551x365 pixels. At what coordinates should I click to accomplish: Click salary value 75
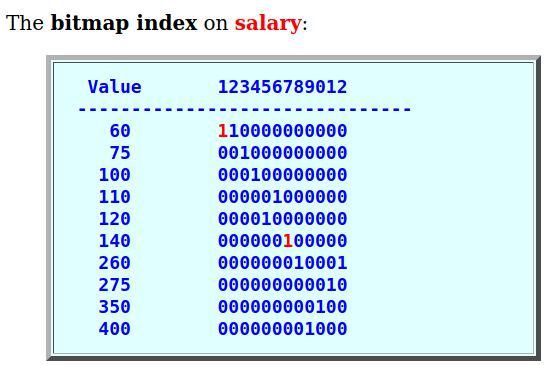(120, 153)
